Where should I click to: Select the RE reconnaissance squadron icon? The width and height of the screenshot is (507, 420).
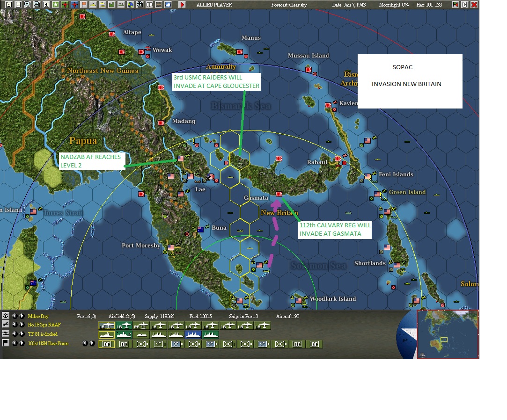coord(141,326)
